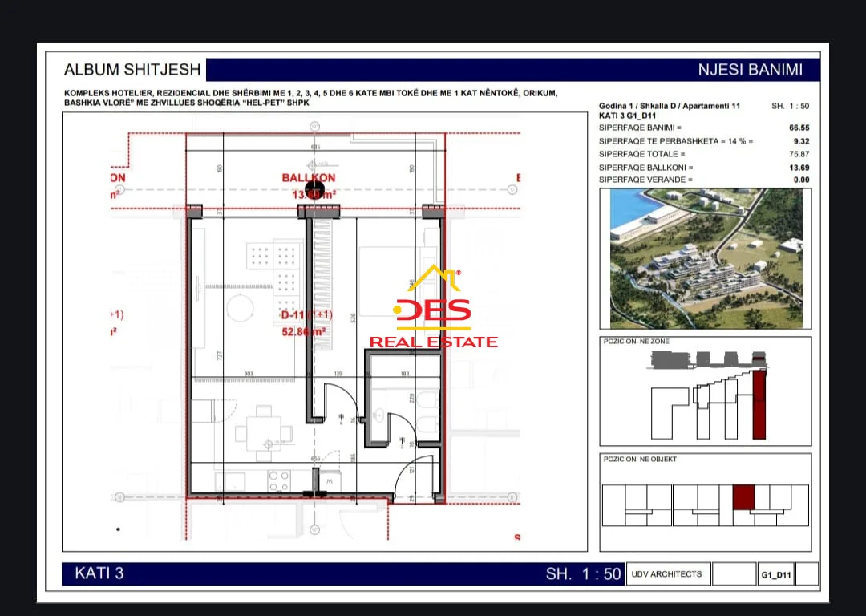Click the G1_D11 drawing code box
The height and width of the screenshot is (616, 866).
coord(776,574)
